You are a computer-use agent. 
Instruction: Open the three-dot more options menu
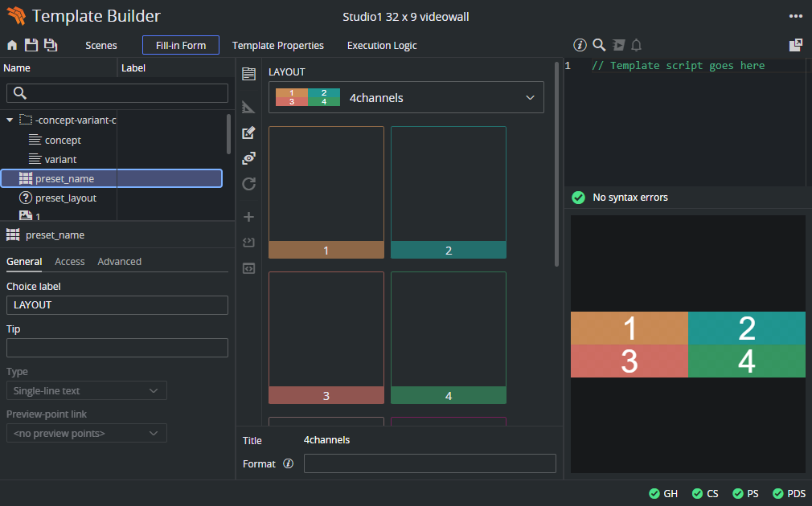(x=795, y=16)
